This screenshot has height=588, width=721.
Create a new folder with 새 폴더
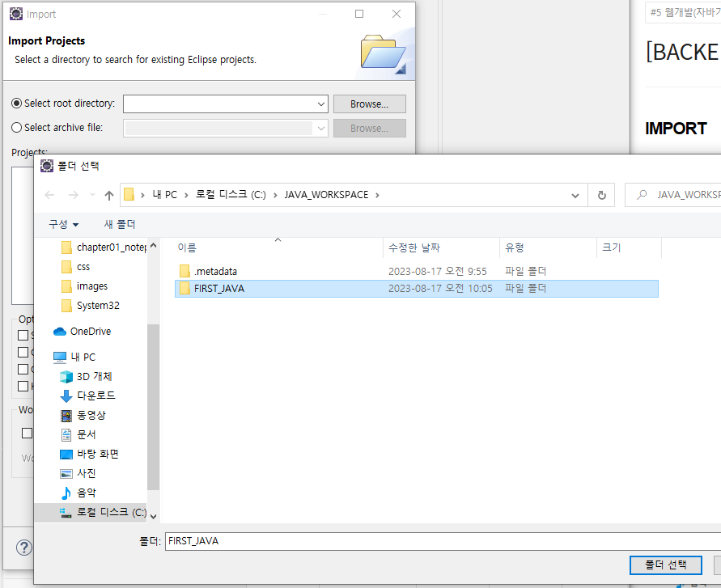pyautogui.click(x=120, y=224)
